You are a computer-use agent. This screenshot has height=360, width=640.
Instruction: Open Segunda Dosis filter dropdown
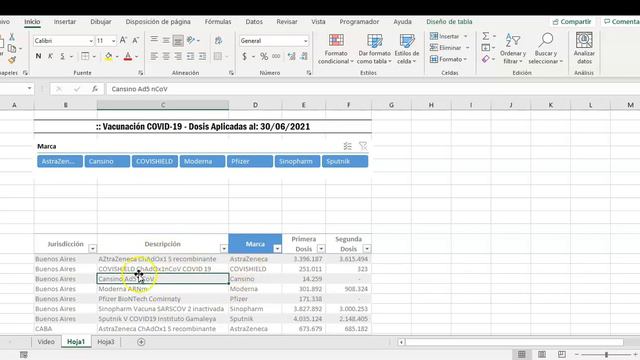367,249
